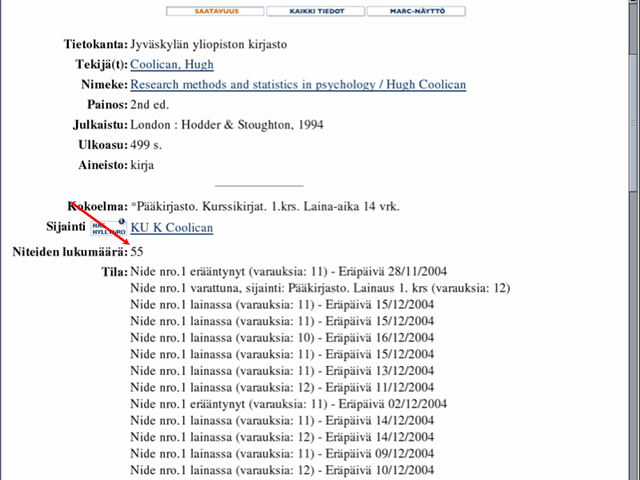Viewport: 640px width, 480px height.
Task: Click the varattuna Pääkirjasto Lainaus status line
Action: click(x=320, y=288)
